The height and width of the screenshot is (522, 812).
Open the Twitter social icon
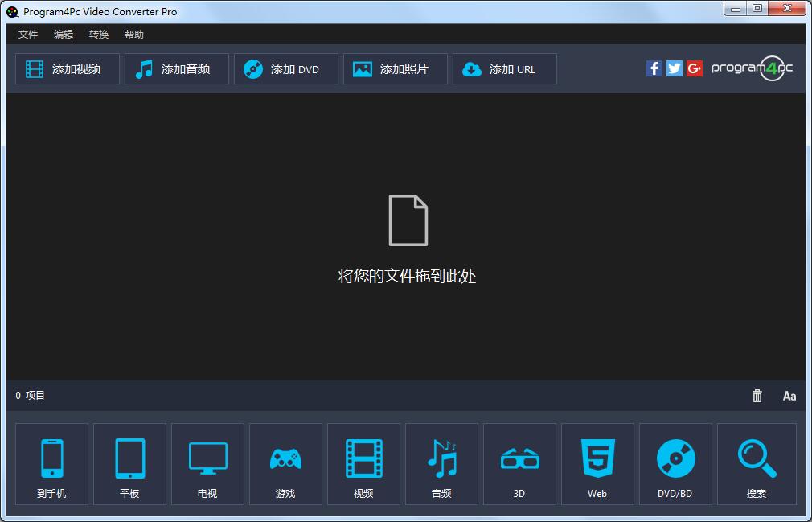[675, 68]
